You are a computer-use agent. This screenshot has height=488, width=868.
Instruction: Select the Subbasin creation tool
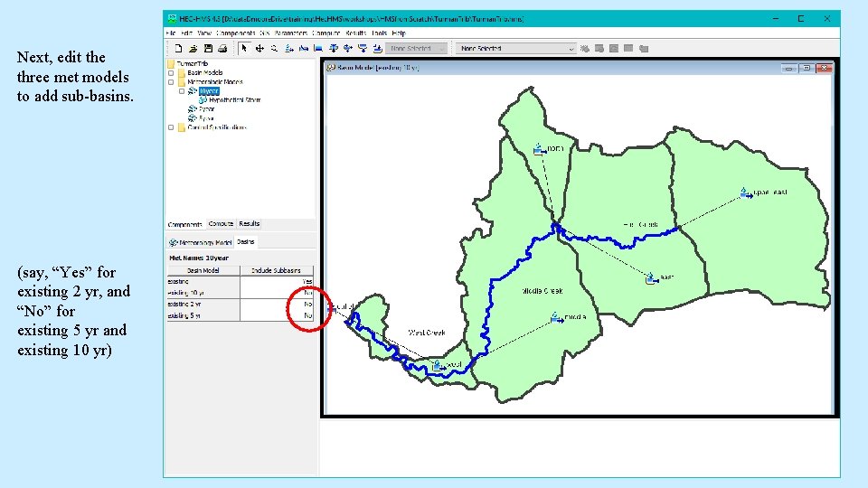[289, 49]
